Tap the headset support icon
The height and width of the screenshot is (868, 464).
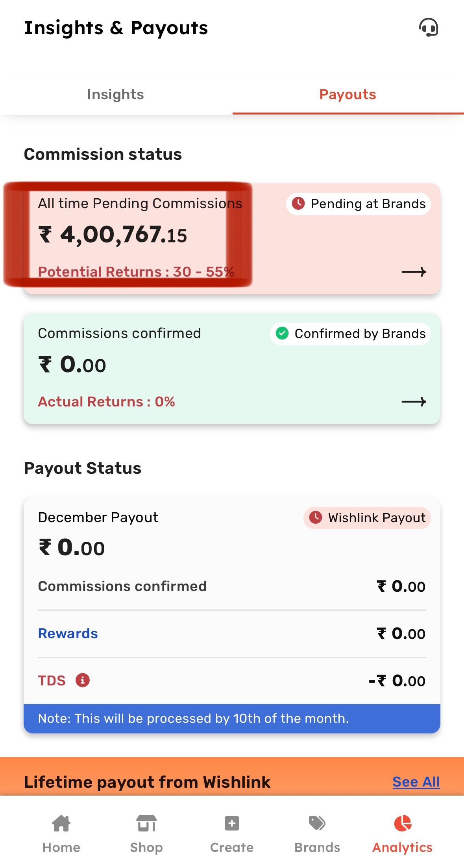(428, 28)
